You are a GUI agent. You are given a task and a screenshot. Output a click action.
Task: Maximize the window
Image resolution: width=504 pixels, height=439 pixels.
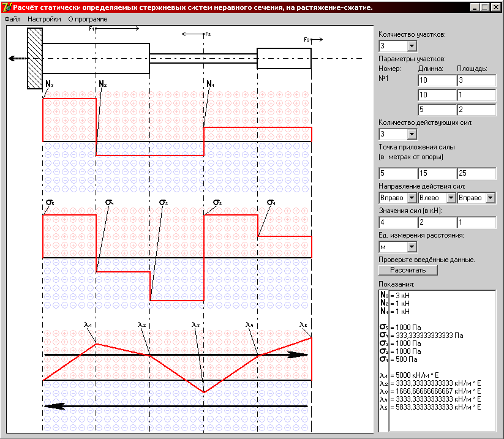485,7
